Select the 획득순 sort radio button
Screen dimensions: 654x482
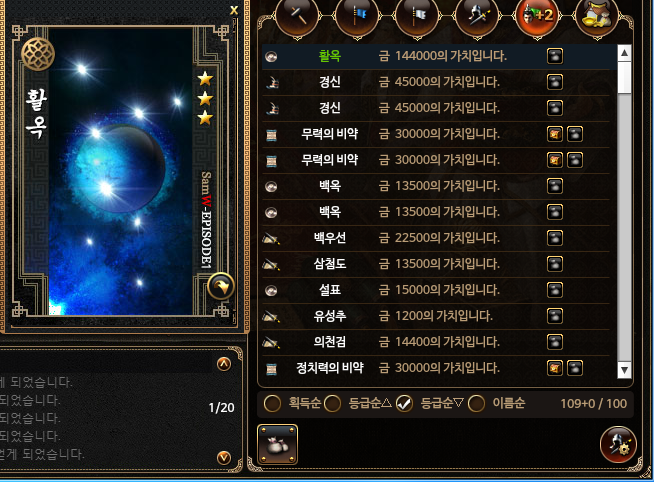pyautogui.click(x=272, y=403)
